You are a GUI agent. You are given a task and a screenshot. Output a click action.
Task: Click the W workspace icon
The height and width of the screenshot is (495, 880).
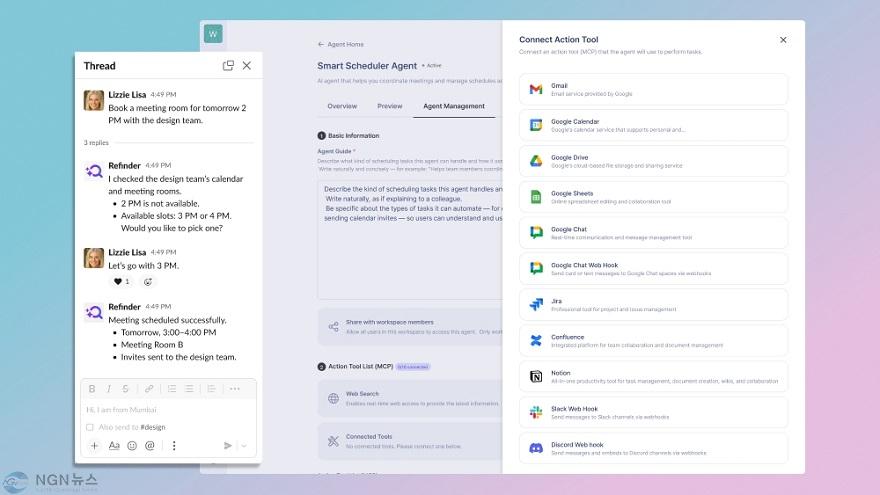213,34
